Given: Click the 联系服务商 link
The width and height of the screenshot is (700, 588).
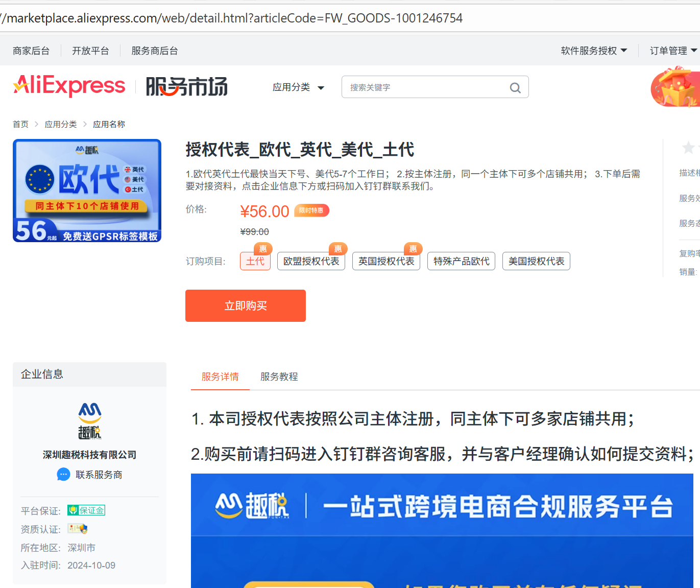Looking at the screenshot, I should 99,475.
